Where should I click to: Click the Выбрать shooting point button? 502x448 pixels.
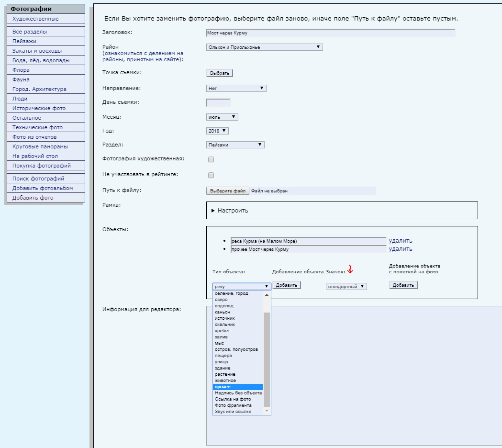(x=220, y=73)
